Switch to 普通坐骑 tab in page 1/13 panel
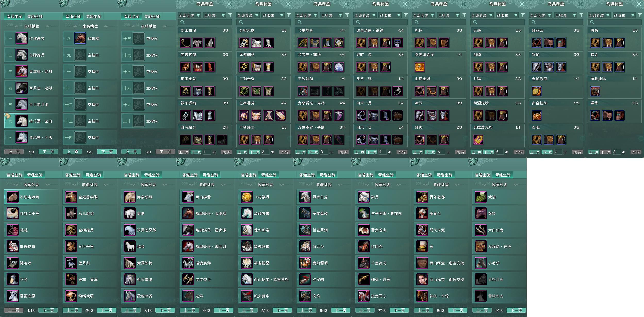 pyautogui.click(x=14, y=175)
